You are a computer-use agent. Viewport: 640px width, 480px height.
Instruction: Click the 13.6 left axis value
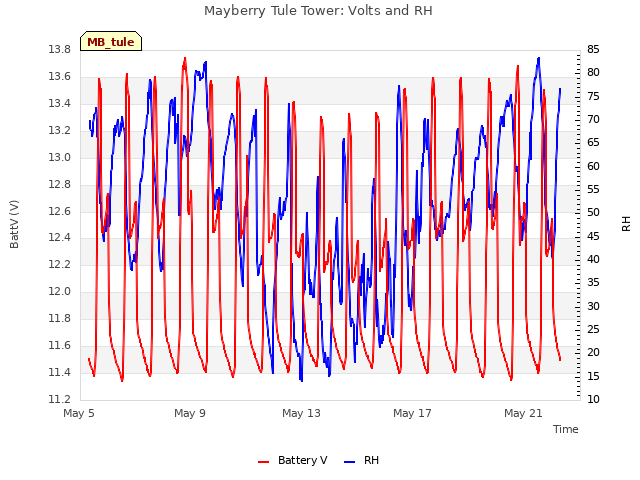point(59,77)
